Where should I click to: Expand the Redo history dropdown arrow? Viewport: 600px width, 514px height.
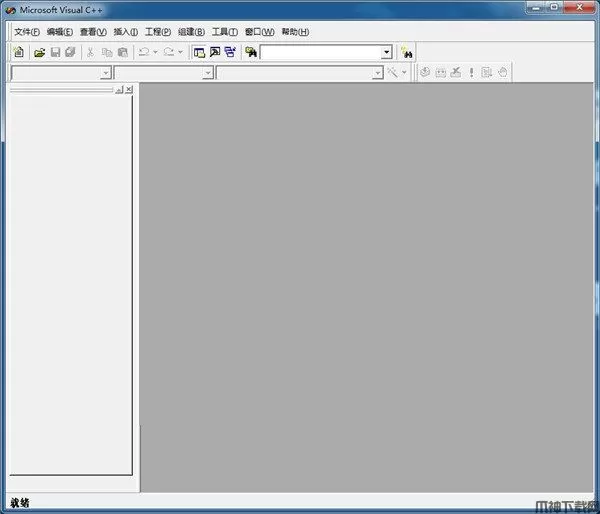[180, 52]
